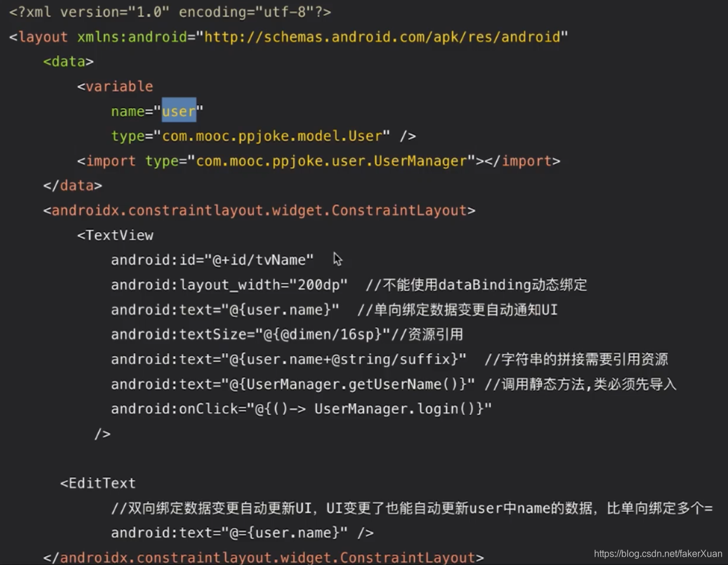Click the layout xmlns:android schema URL
This screenshot has width=728, height=565.
(382, 37)
